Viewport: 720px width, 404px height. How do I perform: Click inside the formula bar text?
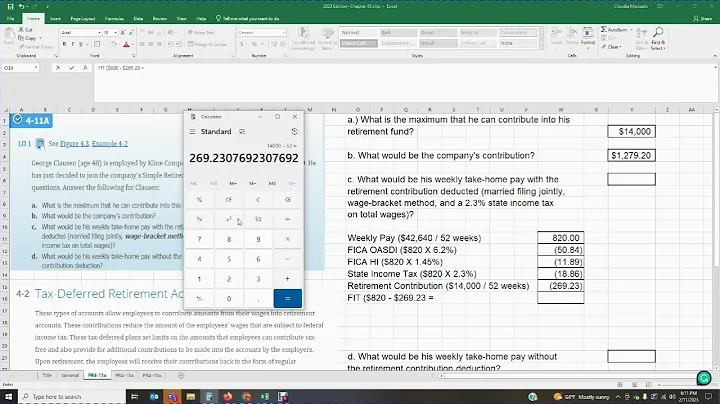(x=121, y=67)
